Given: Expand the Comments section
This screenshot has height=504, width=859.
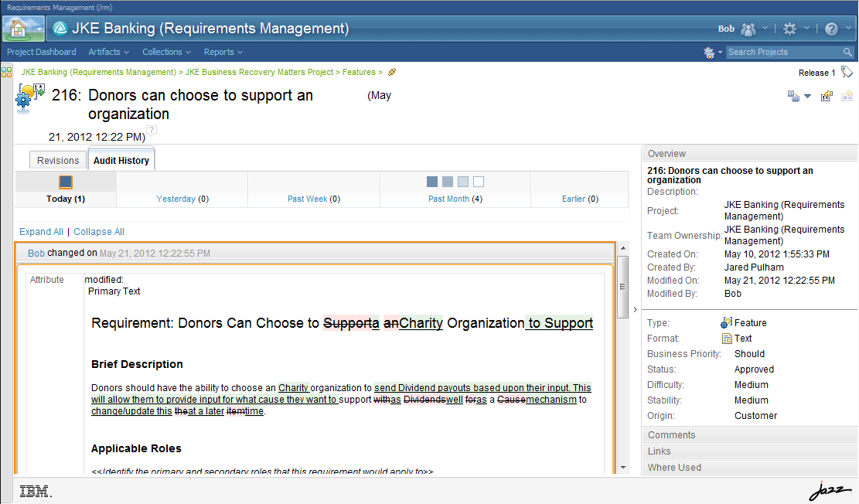Looking at the screenshot, I should coord(749,435).
